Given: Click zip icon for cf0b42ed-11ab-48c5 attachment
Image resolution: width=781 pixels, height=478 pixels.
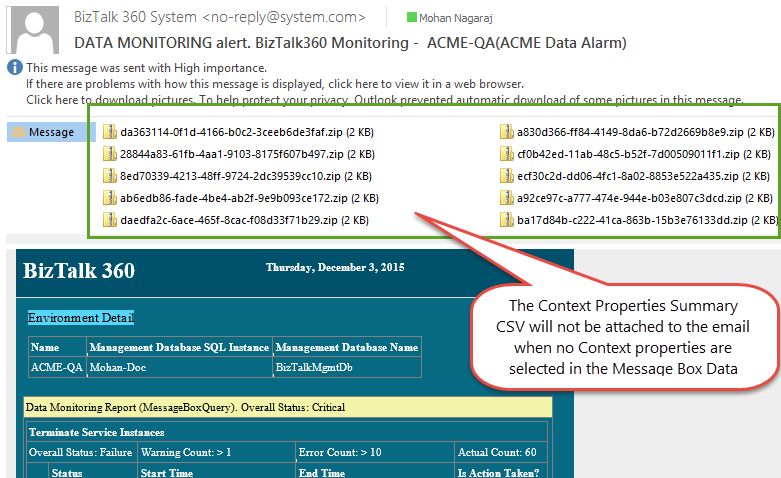Looking at the screenshot, I should coord(507,154).
